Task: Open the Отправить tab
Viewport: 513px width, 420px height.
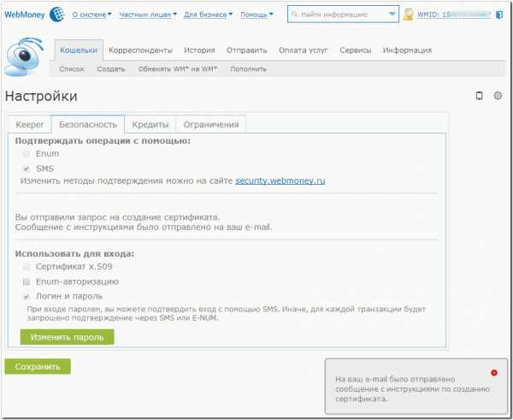Action: tap(247, 50)
